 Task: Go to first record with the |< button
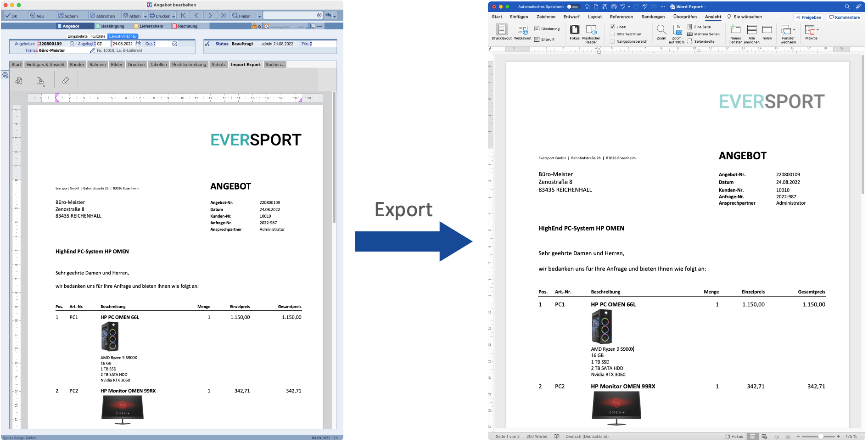click(x=183, y=16)
